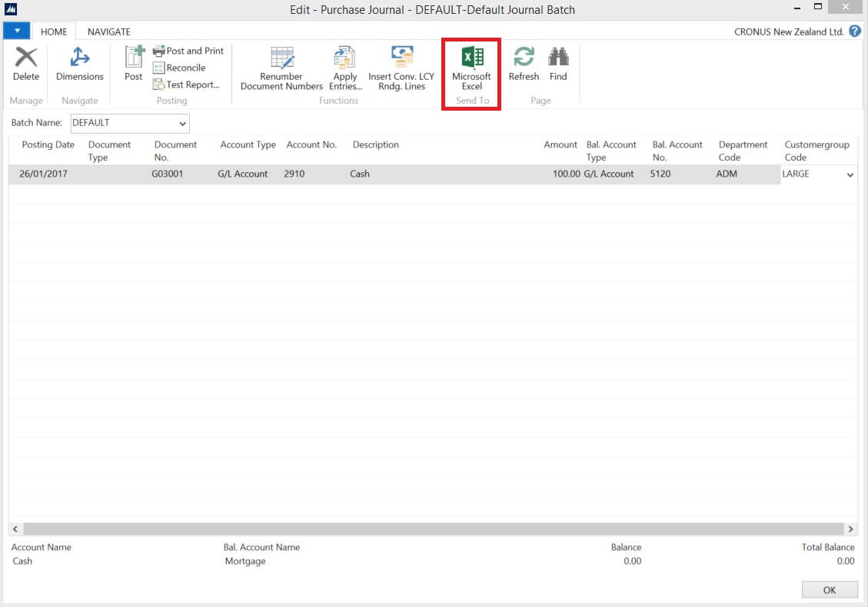Click Customergroup Code column header
Screen dimensions: 868x607
(816, 151)
